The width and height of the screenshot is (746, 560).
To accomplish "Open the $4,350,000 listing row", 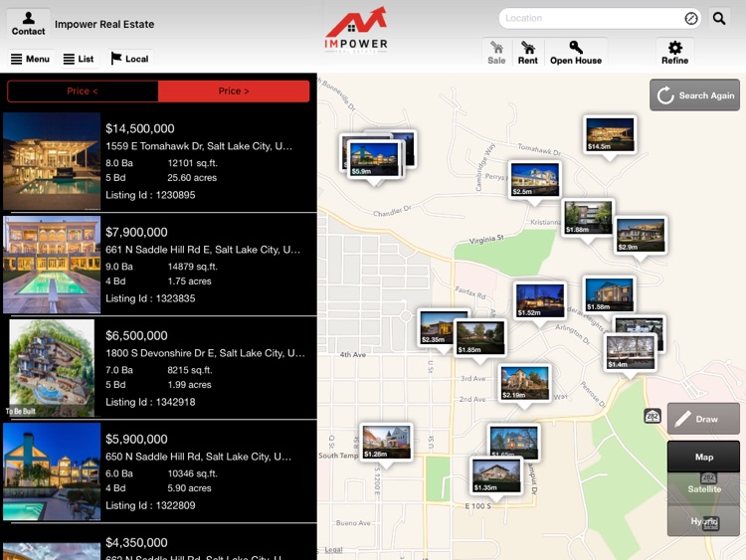I will click(158, 543).
